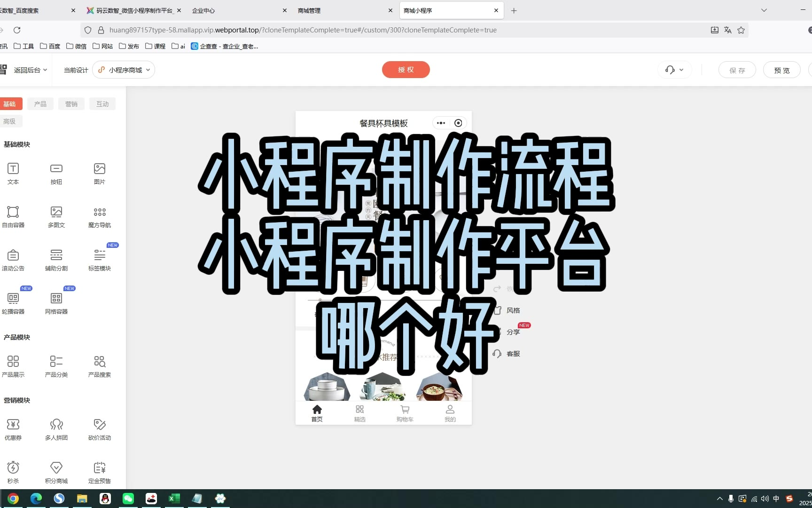Close the 商城小程序 browser tab
Image resolution: width=812 pixels, height=508 pixels.
tap(496, 10)
